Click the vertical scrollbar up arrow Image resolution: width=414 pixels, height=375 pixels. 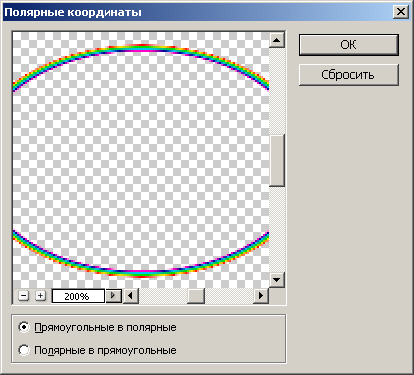(277, 41)
